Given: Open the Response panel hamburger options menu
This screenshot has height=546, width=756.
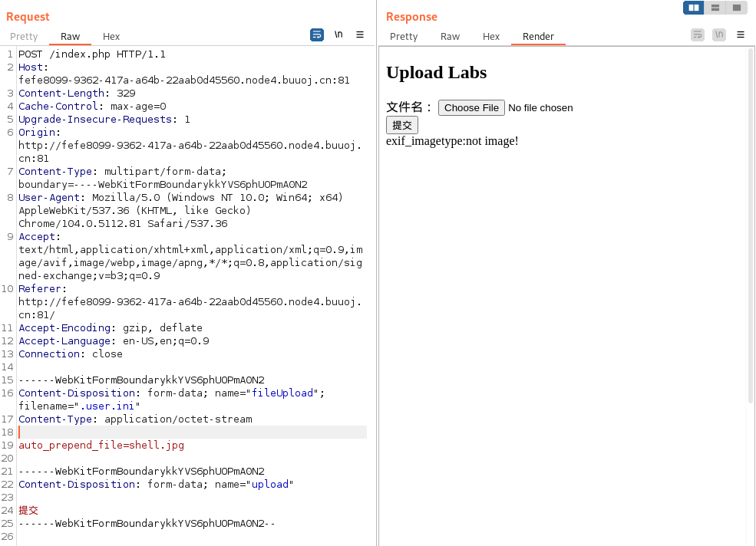Looking at the screenshot, I should 741,35.
